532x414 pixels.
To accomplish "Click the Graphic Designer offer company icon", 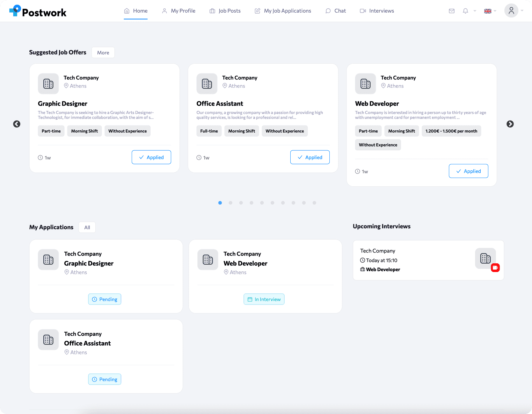I will pos(48,84).
